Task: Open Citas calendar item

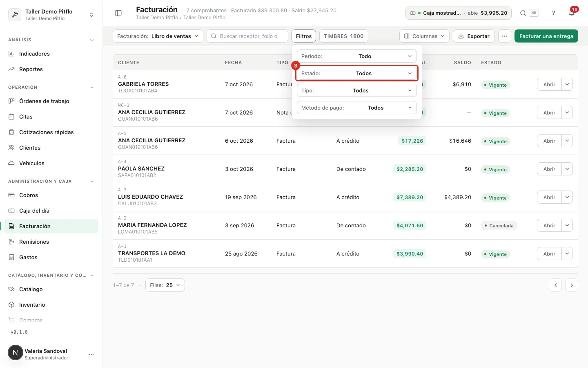Action: pos(51,117)
